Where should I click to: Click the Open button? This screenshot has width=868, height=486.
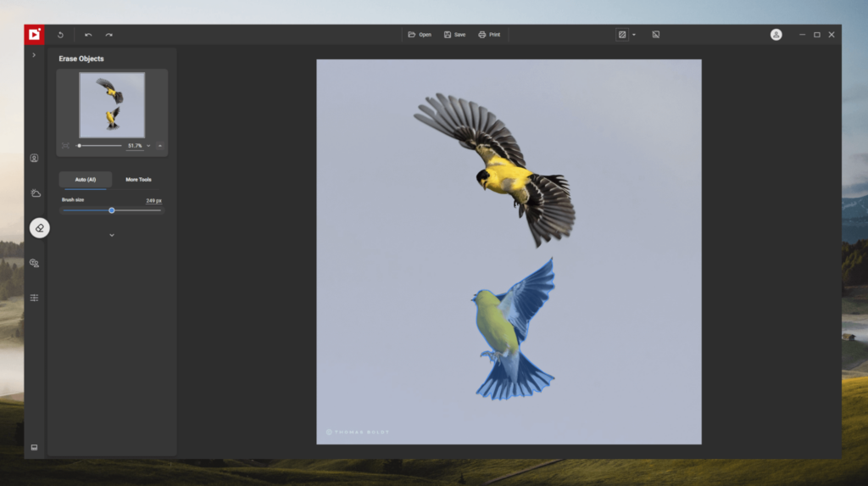pyautogui.click(x=420, y=35)
